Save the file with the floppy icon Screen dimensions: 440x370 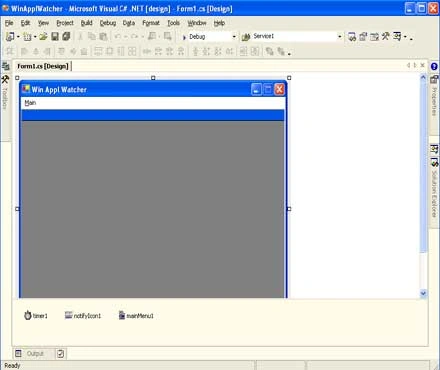click(55, 36)
